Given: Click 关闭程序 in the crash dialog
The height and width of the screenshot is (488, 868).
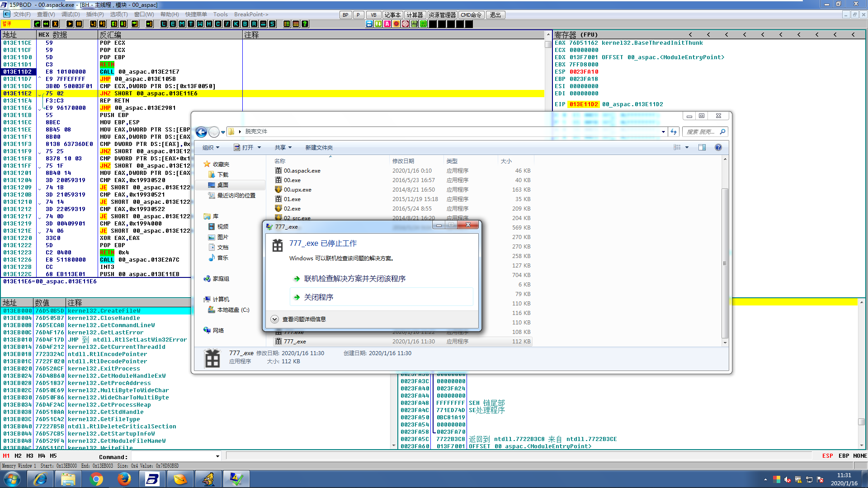Looking at the screenshot, I should (318, 297).
